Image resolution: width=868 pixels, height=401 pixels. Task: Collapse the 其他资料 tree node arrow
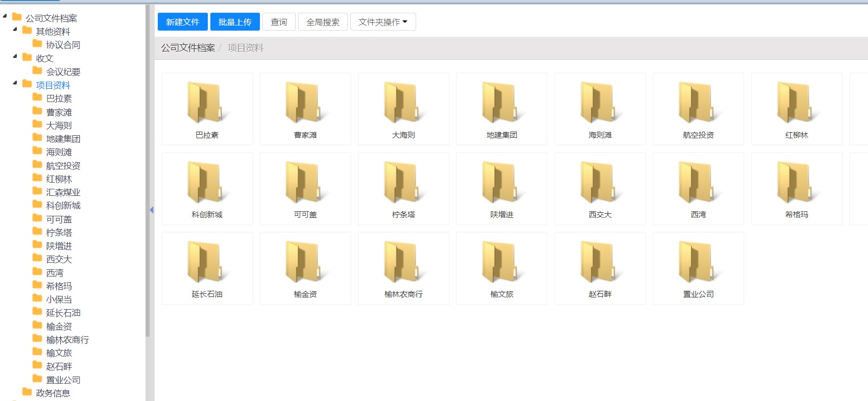tap(15, 30)
